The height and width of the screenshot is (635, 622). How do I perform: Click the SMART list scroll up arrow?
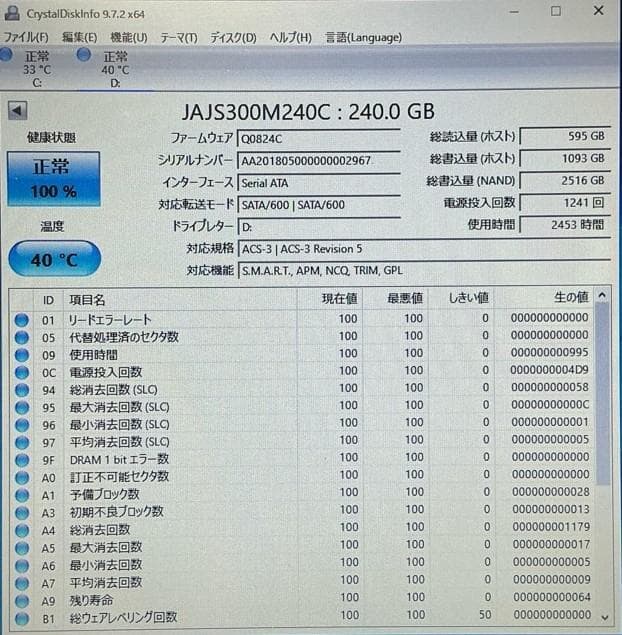(x=602, y=295)
